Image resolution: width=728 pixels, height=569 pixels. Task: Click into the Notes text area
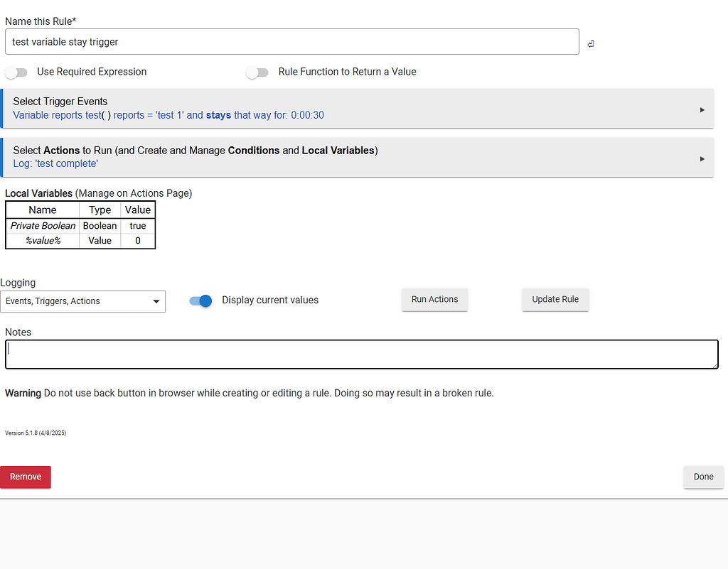(361, 354)
